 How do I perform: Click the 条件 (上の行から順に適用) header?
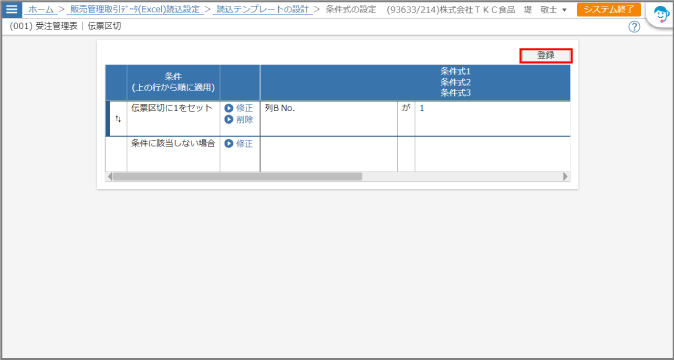pos(173,82)
